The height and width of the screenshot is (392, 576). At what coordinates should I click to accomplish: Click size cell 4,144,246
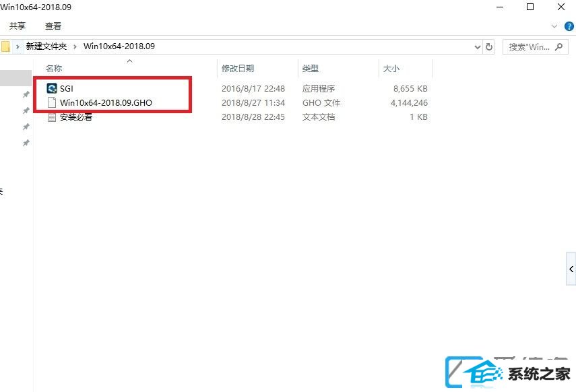pyautogui.click(x=409, y=102)
